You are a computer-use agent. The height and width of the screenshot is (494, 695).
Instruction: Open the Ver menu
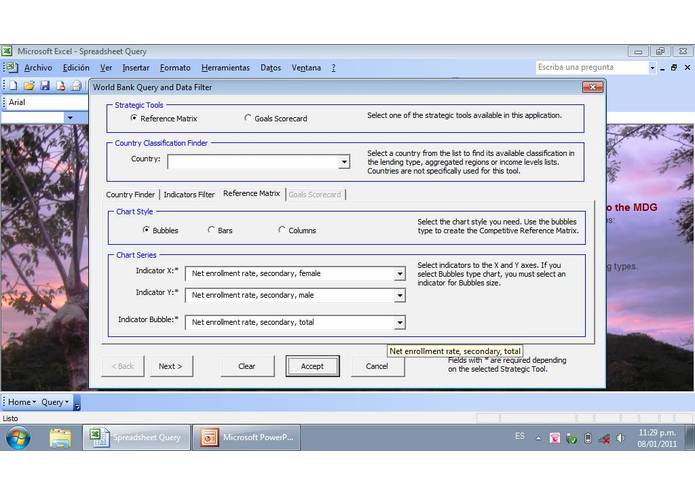(x=106, y=68)
